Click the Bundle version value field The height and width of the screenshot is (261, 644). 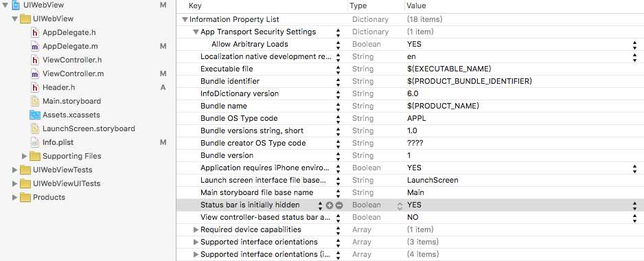pos(520,156)
